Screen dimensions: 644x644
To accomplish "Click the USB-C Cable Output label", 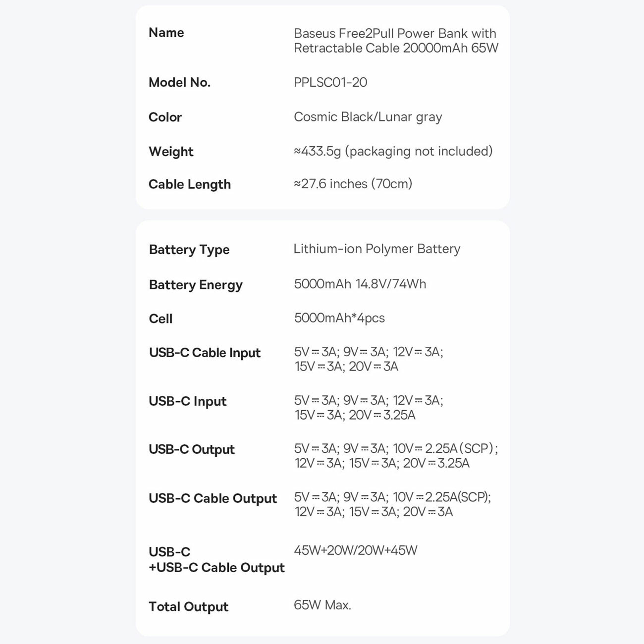I will 213,498.
